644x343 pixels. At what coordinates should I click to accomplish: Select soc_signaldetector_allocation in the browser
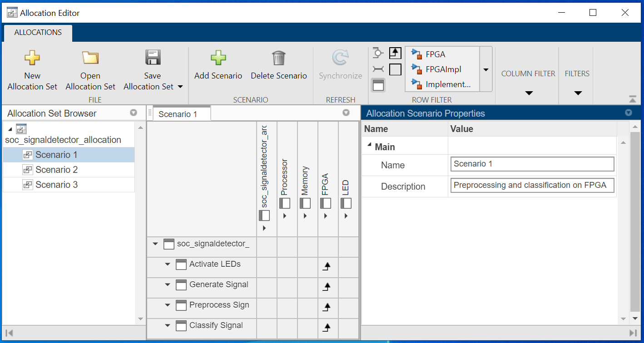tap(63, 140)
